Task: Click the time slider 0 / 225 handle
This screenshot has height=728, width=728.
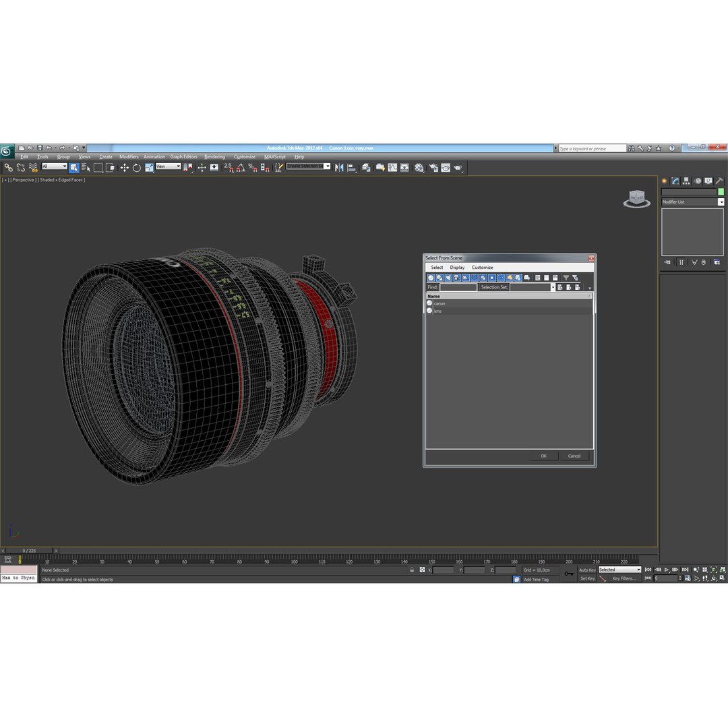Action: click(x=29, y=551)
